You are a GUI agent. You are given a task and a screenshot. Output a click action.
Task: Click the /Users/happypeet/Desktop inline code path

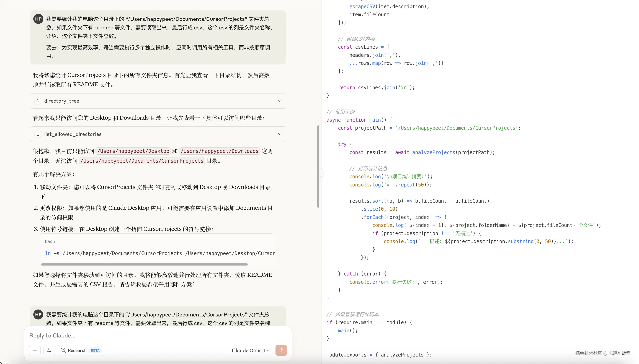[133, 151]
